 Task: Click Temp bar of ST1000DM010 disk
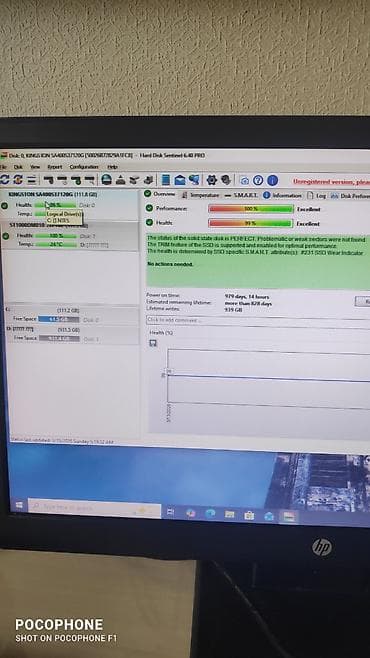[x=56, y=245]
